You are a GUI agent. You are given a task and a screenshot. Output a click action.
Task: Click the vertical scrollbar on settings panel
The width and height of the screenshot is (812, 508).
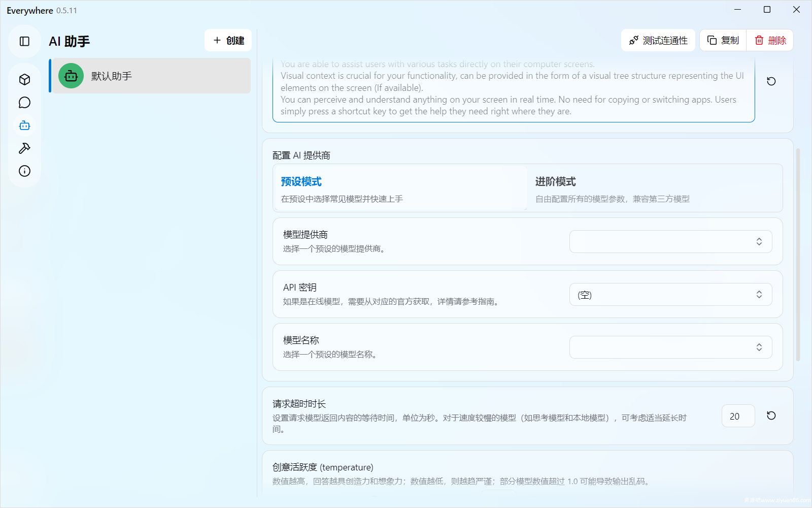(798, 254)
